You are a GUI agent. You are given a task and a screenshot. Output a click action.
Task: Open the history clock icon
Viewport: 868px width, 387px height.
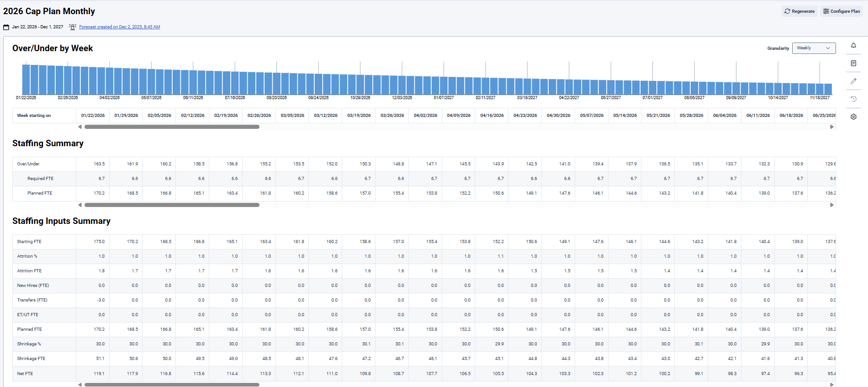pos(853,99)
